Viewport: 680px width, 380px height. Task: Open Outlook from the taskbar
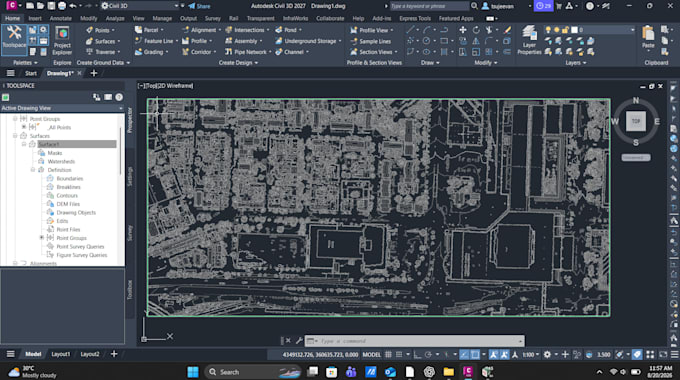click(390, 372)
